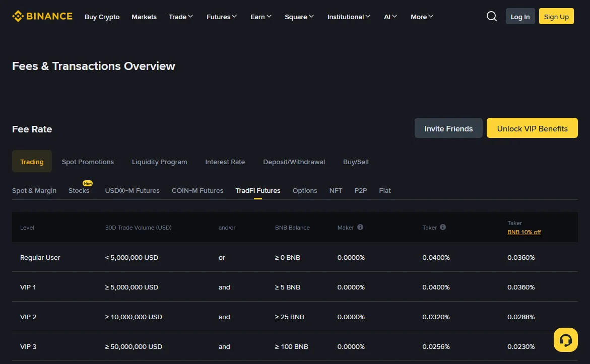Click the Sign Up button

556,16
